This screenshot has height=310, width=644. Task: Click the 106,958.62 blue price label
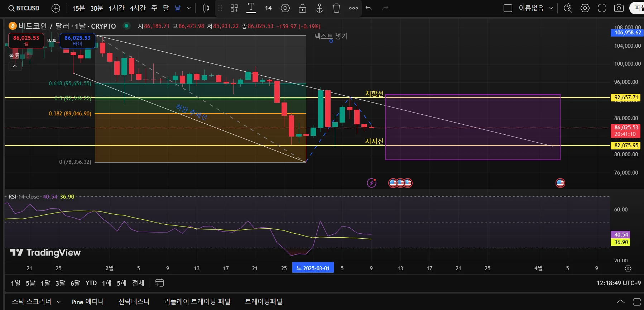627,33
